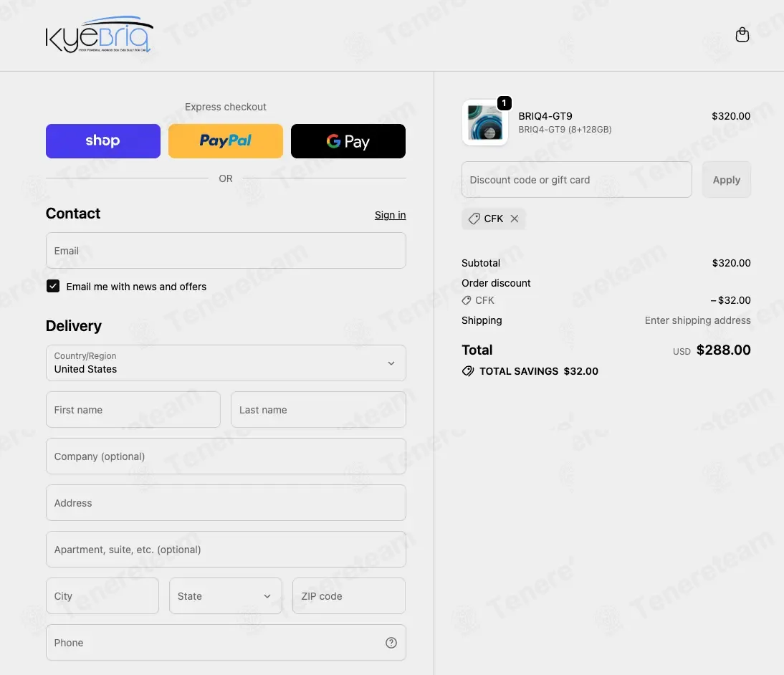Click the total savings tag icon
Image resolution: width=784 pixels, height=675 pixels.
click(467, 371)
